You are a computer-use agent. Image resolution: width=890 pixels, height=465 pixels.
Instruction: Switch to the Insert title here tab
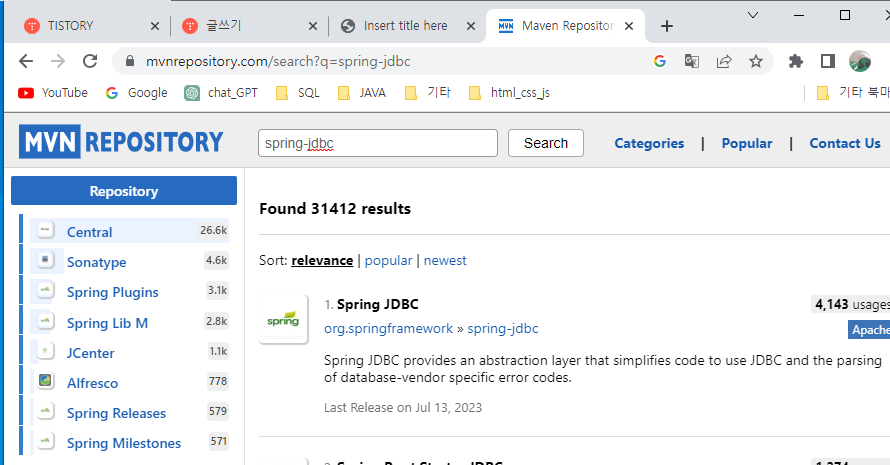[x=405, y=26]
